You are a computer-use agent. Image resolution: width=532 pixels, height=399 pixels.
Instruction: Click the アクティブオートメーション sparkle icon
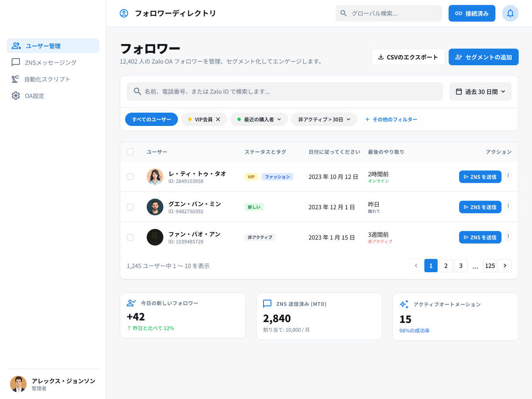(x=404, y=304)
